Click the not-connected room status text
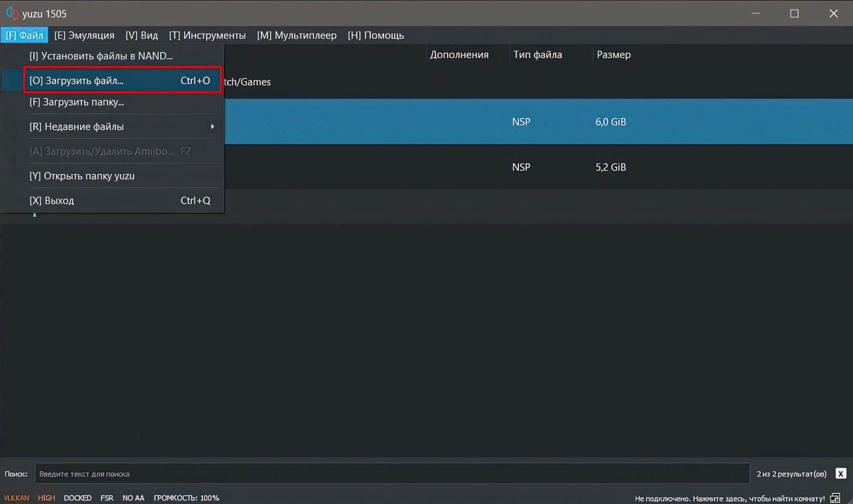853x504 pixels. click(729, 498)
